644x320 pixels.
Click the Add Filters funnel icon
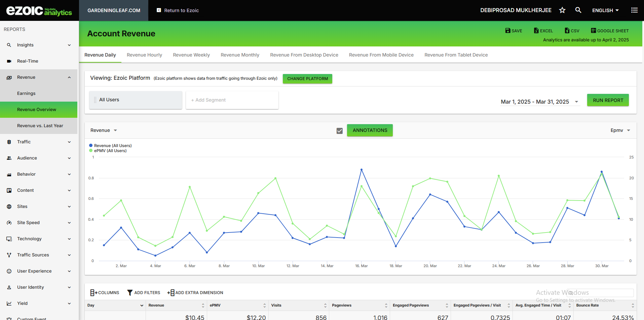click(x=130, y=293)
